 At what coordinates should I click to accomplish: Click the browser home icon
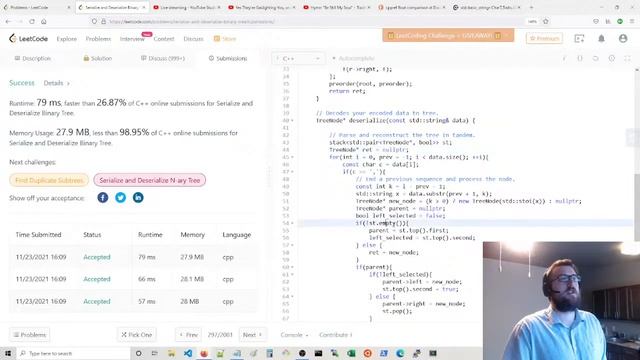[x=44, y=21]
